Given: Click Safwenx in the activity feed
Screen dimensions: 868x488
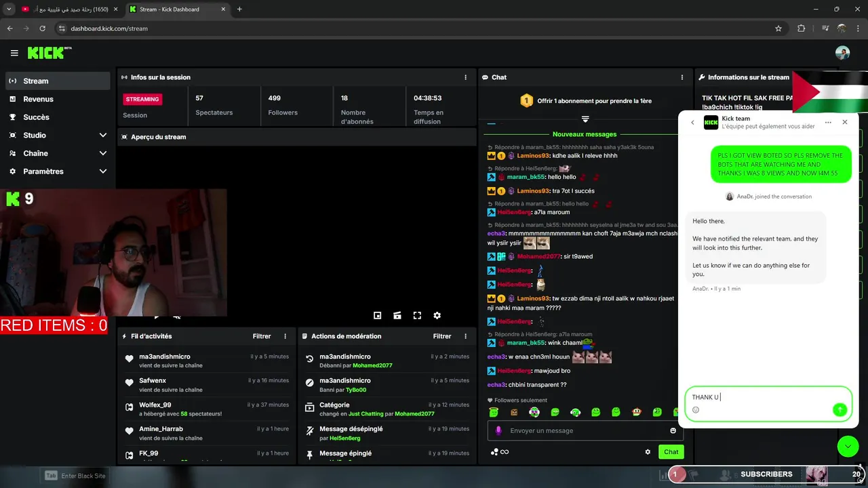Looking at the screenshot, I should click(153, 381).
